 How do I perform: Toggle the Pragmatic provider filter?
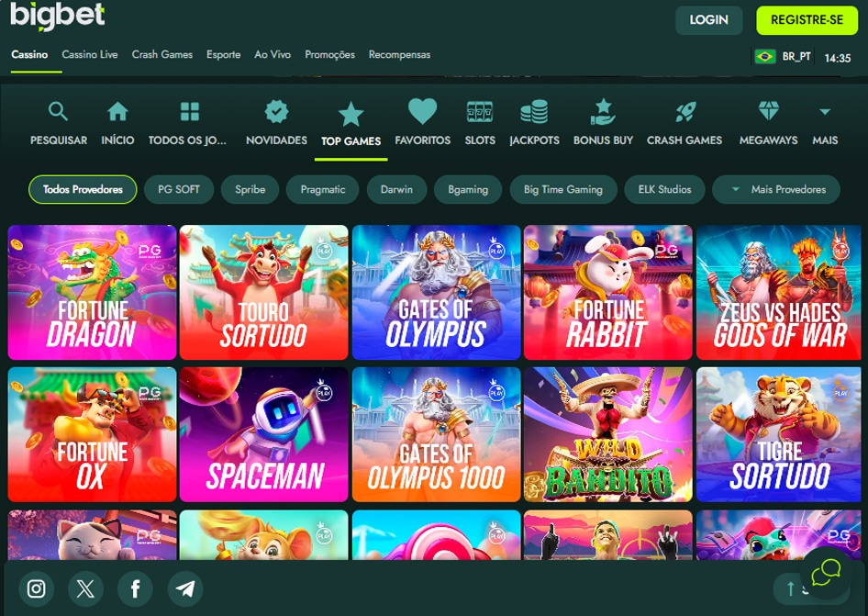[321, 189]
